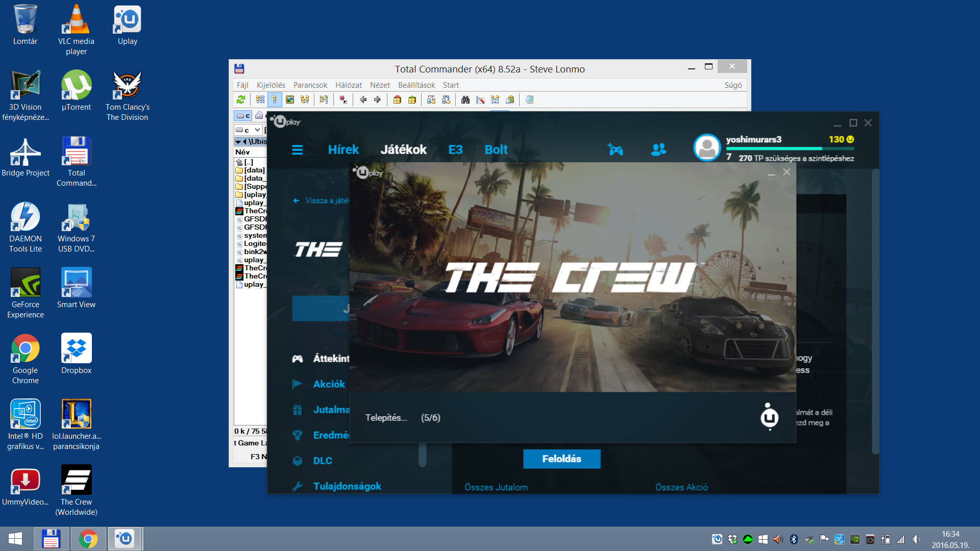The width and height of the screenshot is (980, 551).
Task: Click the refresh icon in Total Commander toolbar
Action: 241,99
